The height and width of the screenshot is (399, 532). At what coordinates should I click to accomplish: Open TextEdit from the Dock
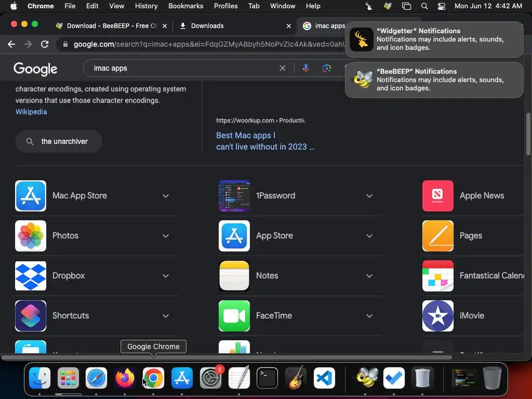coord(239,378)
